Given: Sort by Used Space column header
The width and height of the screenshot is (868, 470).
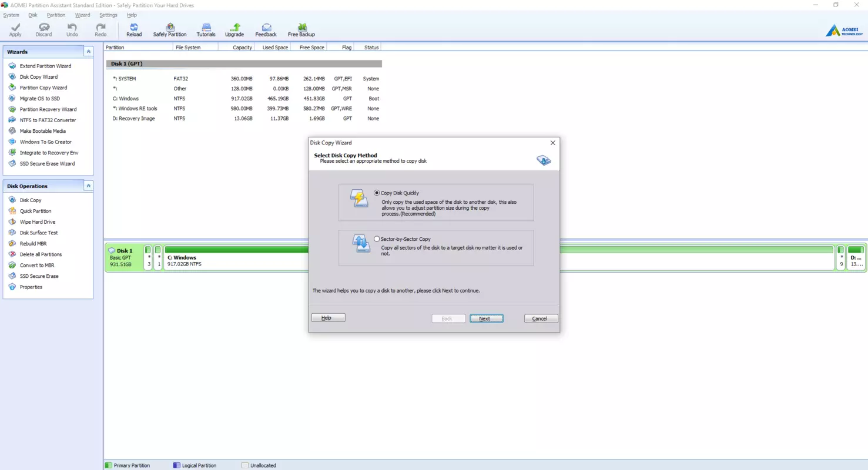Looking at the screenshot, I should (x=272, y=47).
